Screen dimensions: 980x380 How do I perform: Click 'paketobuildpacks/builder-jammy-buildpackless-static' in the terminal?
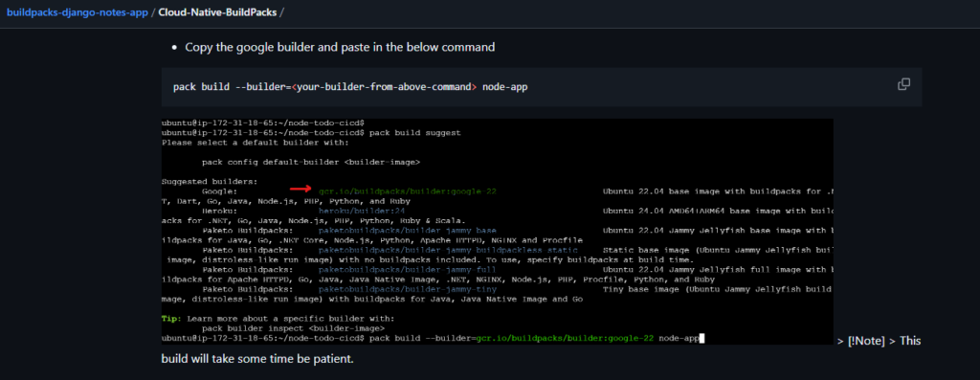click(x=448, y=250)
